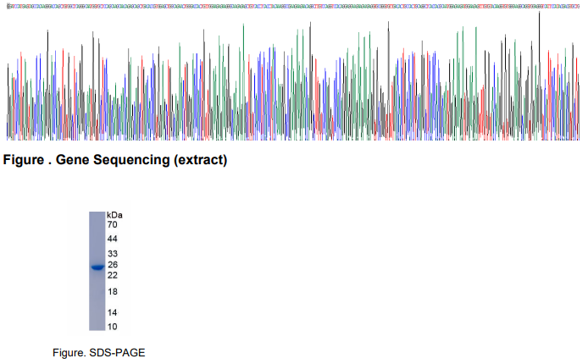Click the 70 kDa marker label
Viewport: 588px width, 364px height.
[x=112, y=224]
